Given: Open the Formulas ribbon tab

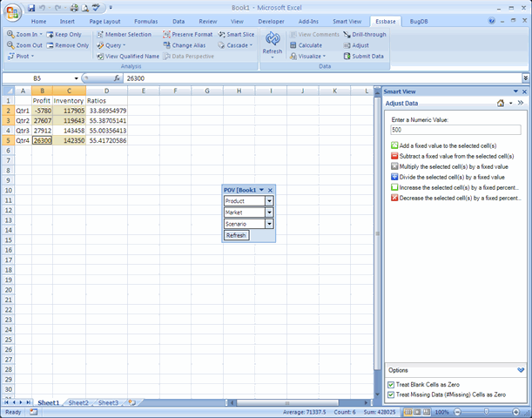Looking at the screenshot, I should tap(146, 22).
